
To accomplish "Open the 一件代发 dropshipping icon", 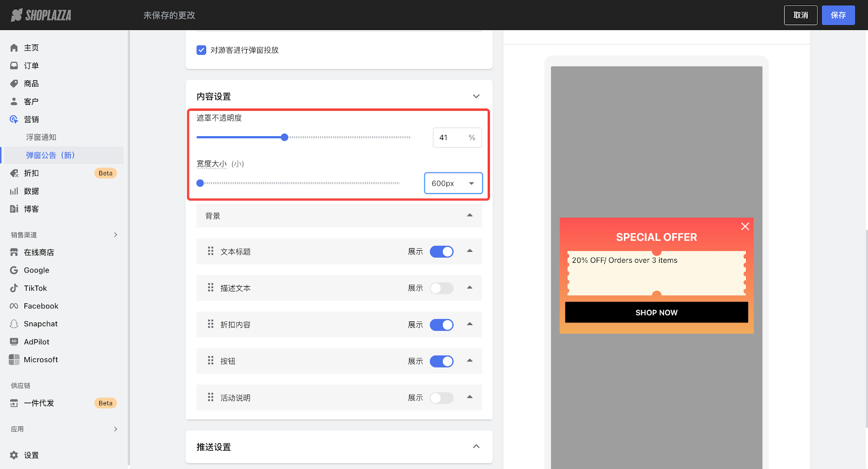I will tap(14, 403).
